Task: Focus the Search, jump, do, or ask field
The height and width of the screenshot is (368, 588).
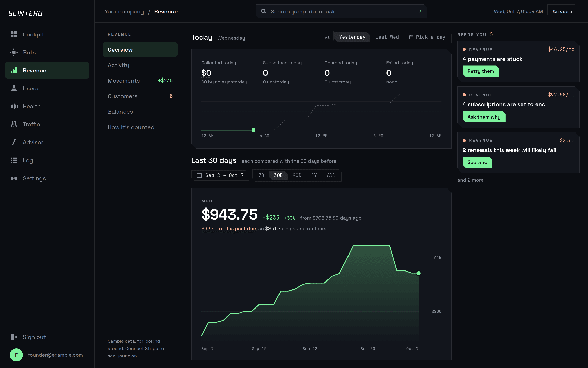Action: coord(341,11)
